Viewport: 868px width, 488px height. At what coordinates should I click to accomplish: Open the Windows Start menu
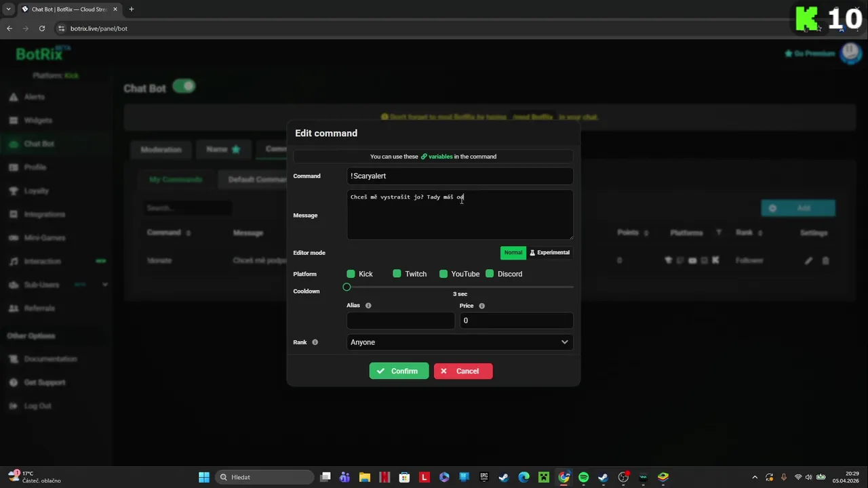pyautogui.click(x=204, y=477)
